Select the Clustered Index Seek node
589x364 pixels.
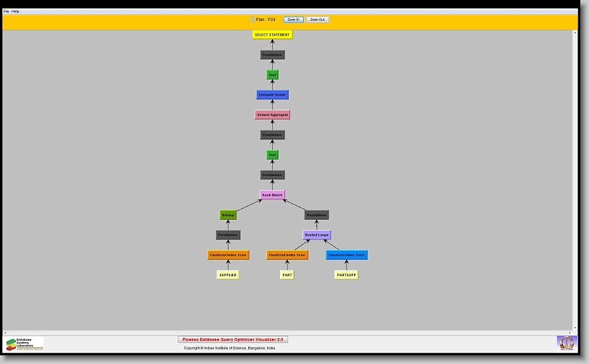tap(347, 255)
